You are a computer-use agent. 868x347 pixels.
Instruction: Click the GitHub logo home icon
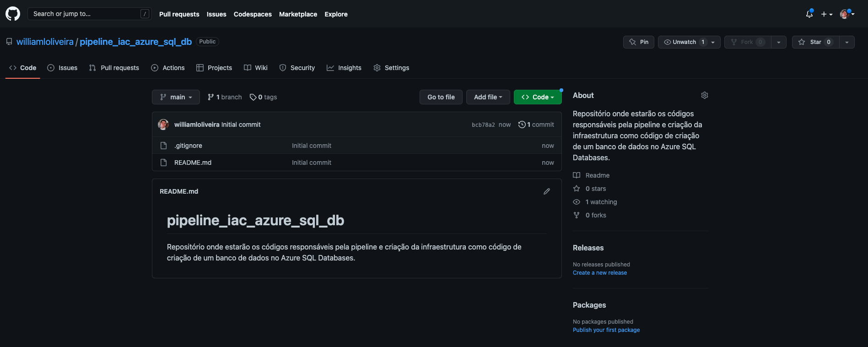13,14
